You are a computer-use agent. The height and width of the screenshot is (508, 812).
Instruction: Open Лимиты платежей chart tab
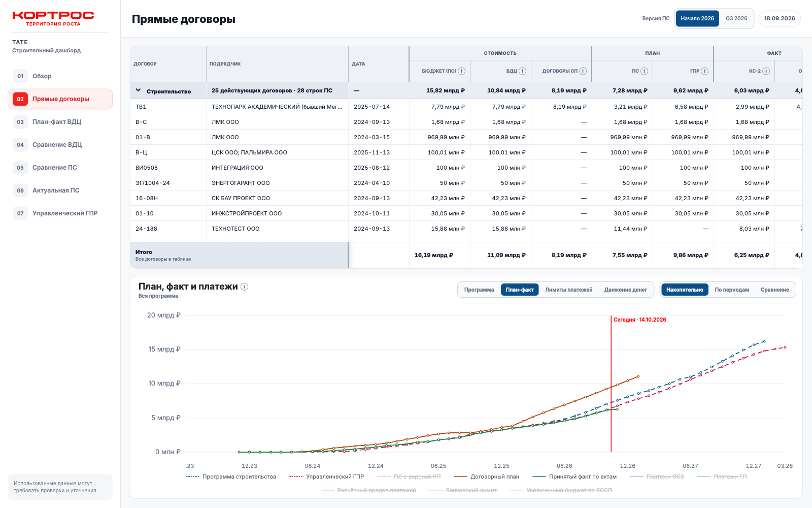[x=569, y=290]
